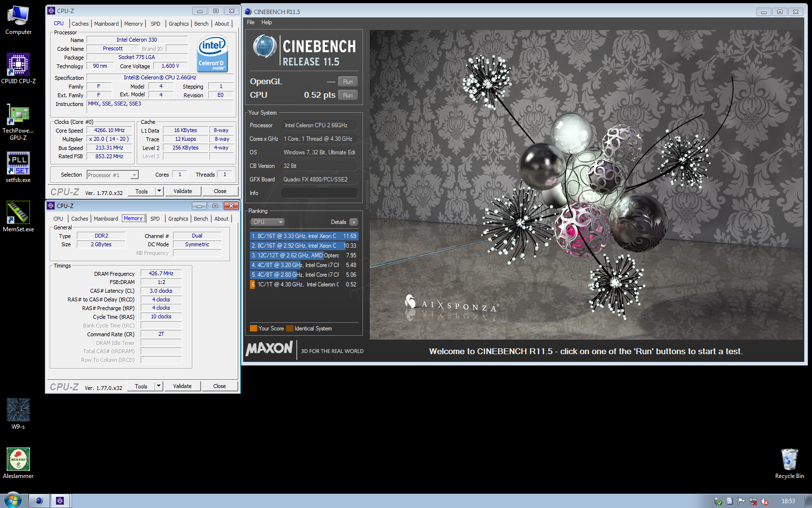812x508 pixels.
Task: Switch to Mainboard tab in upper CPU-Z
Action: 106,24
